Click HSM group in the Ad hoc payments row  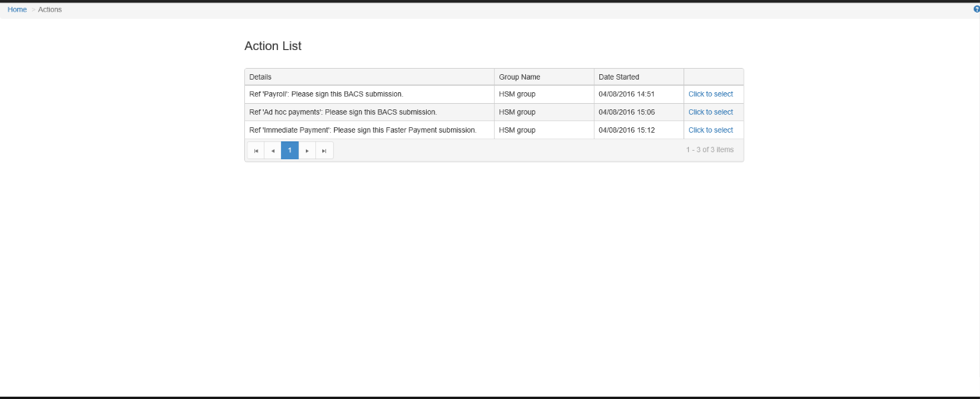[517, 112]
